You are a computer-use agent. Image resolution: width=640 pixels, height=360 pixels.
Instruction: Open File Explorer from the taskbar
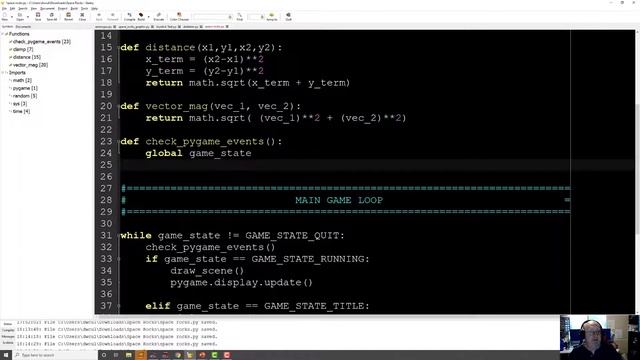pyautogui.click(x=129, y=355)
